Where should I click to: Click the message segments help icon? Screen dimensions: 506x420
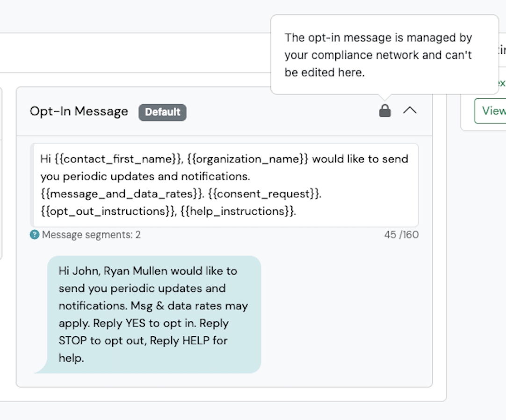point(35,235)
